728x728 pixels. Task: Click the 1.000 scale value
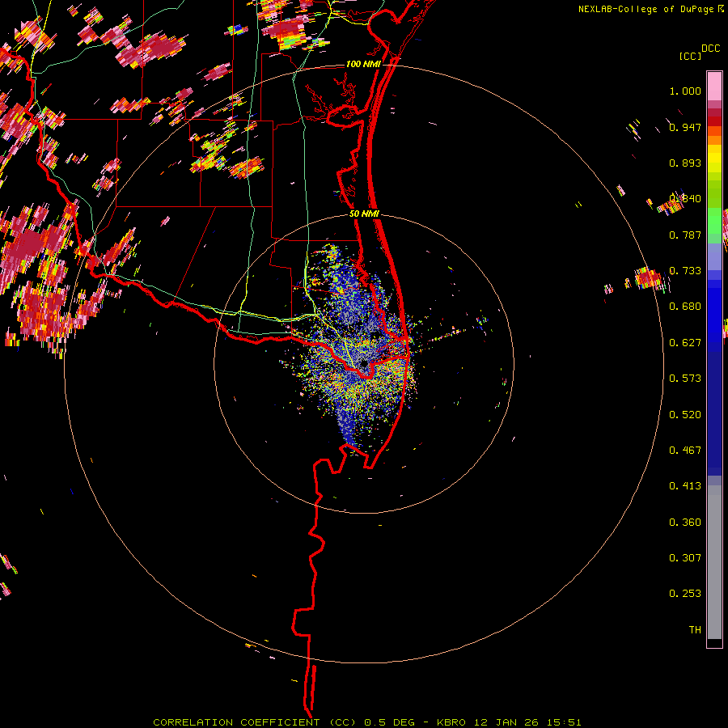coord(685,91)
